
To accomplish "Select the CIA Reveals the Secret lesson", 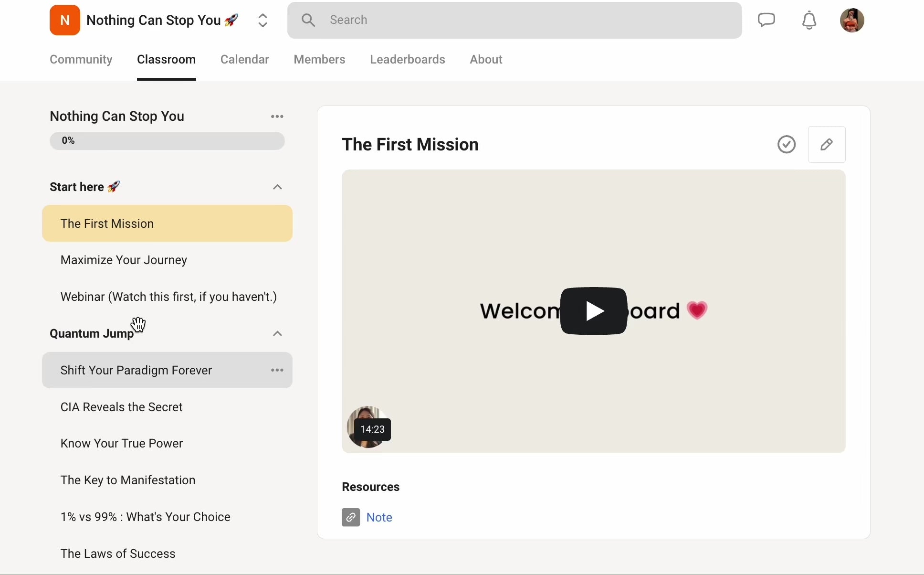I will [x=122, y=407].
